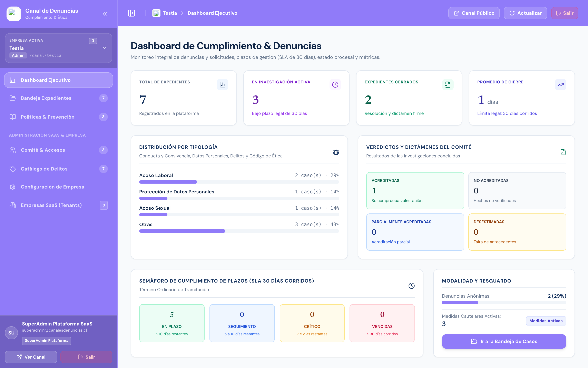588x368 pixels.
Task: Click '2 caso(s) · 29%' value
Action: click(317, 175)
